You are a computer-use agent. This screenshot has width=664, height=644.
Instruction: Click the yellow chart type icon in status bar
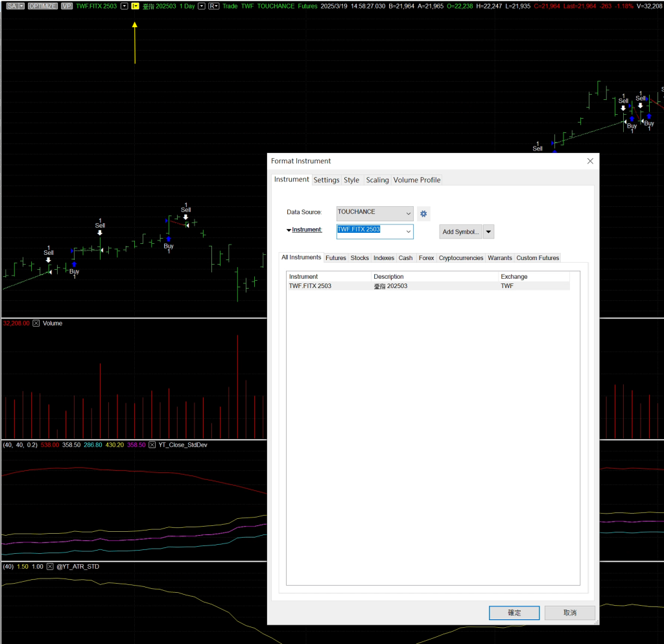click(135, 6)
